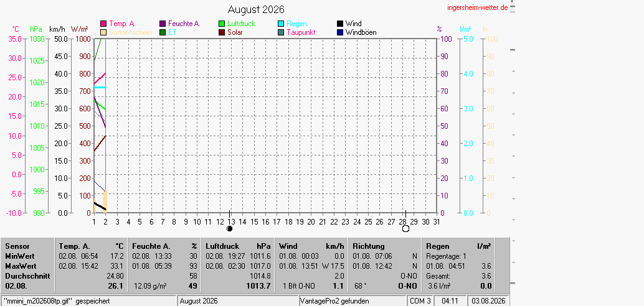Click the 'Windböen' legend label

coord(361,32)
